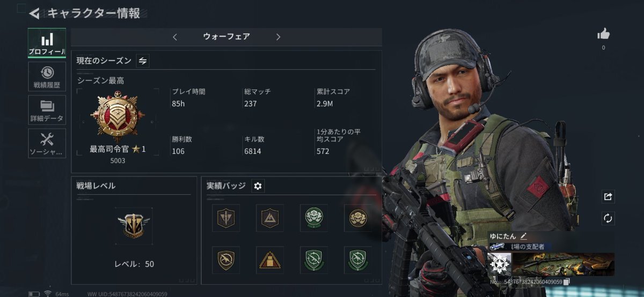Give a thumbs-up like to this profile
Image resolution: width=644 pixels, height=297 pixels.
[603, 35]
